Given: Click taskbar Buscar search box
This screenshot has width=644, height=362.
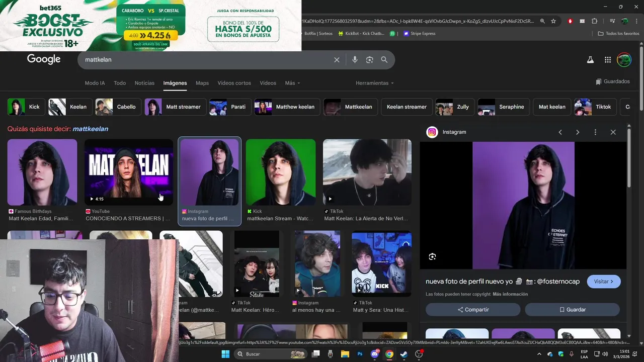Looking at the screenshot, I should pos(272,354).
